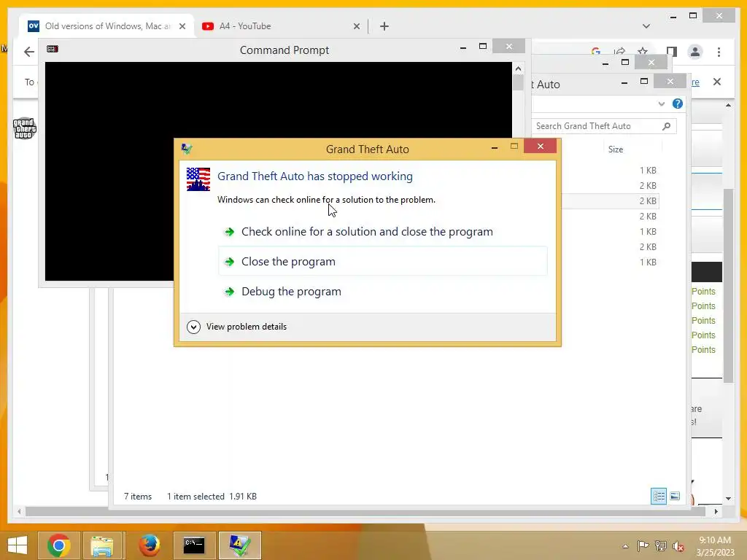Image resolution: width=747 pixels, height=560 pixels.
Task: Click the muted volume tray icon
Action: point(678,545)
